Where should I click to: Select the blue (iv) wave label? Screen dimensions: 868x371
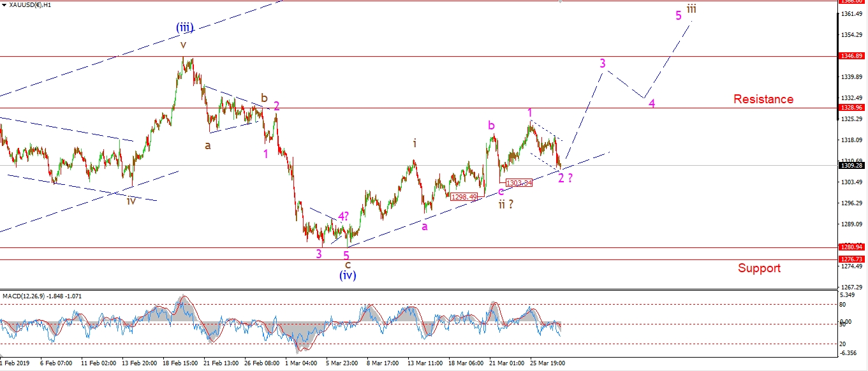[347, 275]
